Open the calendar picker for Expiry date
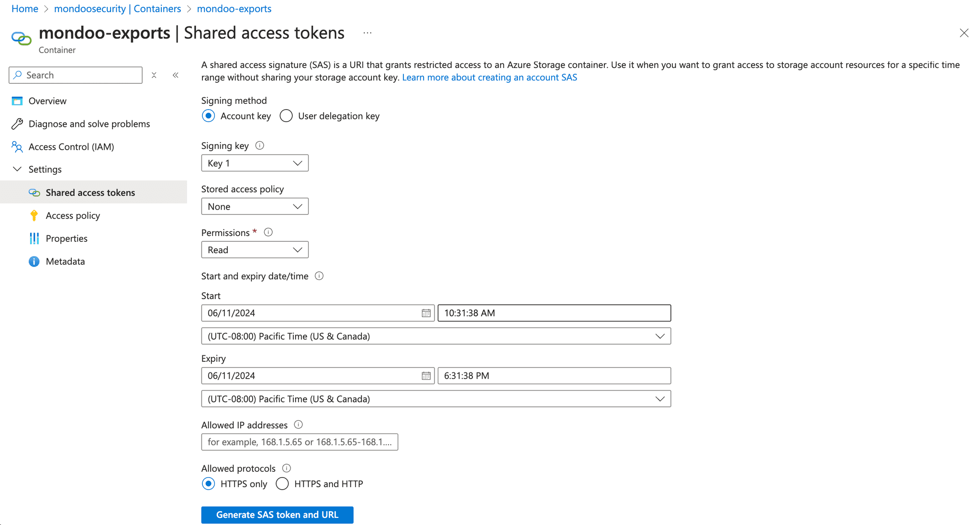Screen dimensions: 980x525 [x=425, y=376]
